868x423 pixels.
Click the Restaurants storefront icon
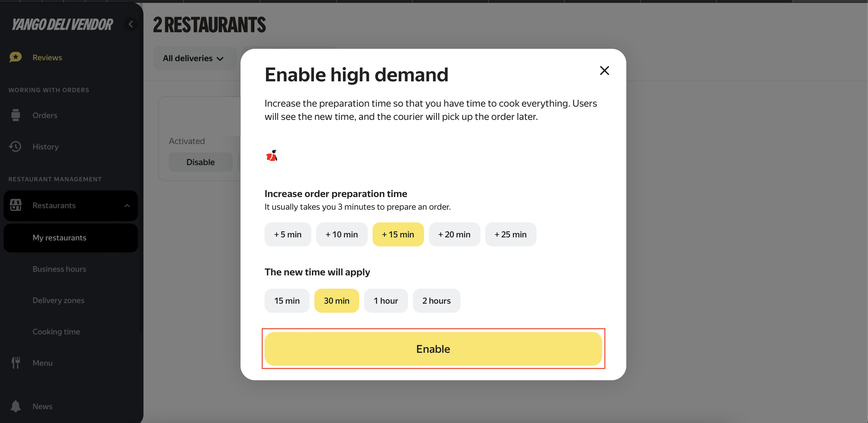pyautogui.click(x=15, y=205)
